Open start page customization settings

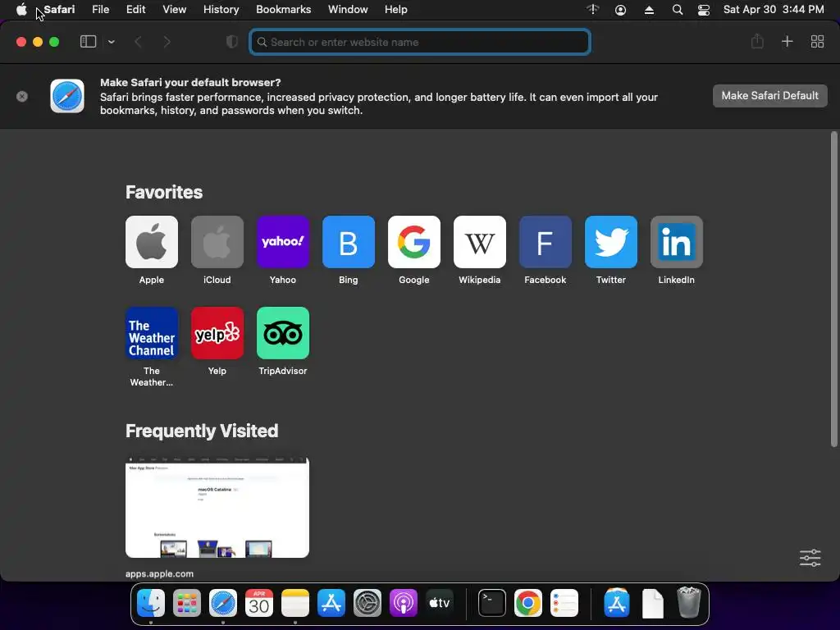[x=810, y=558]
